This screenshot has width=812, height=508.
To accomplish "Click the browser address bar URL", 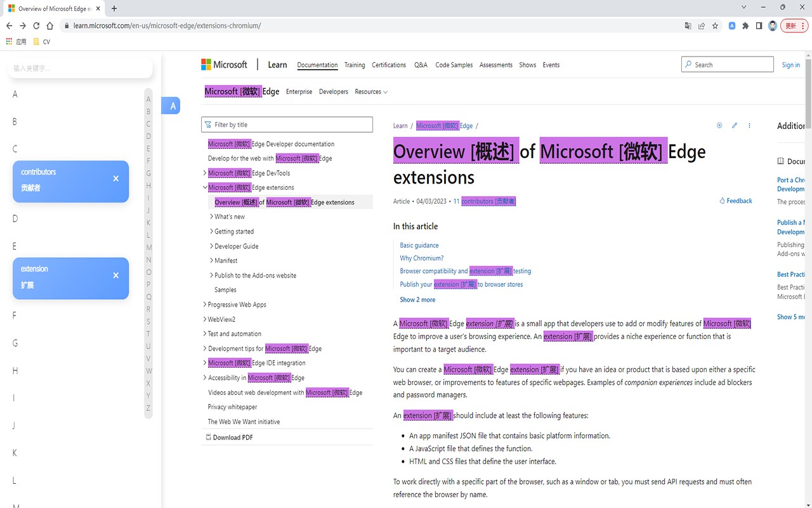I will point(167,26).
